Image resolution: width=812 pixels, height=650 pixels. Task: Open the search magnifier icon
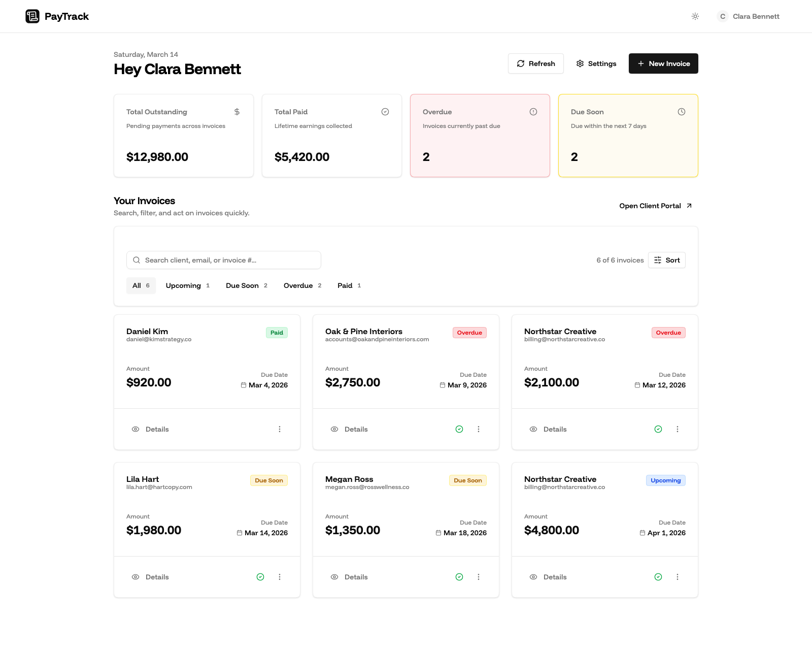[x=137, y=259]
